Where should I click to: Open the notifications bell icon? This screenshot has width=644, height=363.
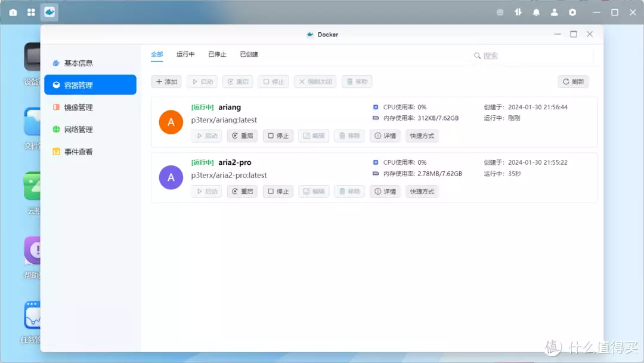click(536, 13)
